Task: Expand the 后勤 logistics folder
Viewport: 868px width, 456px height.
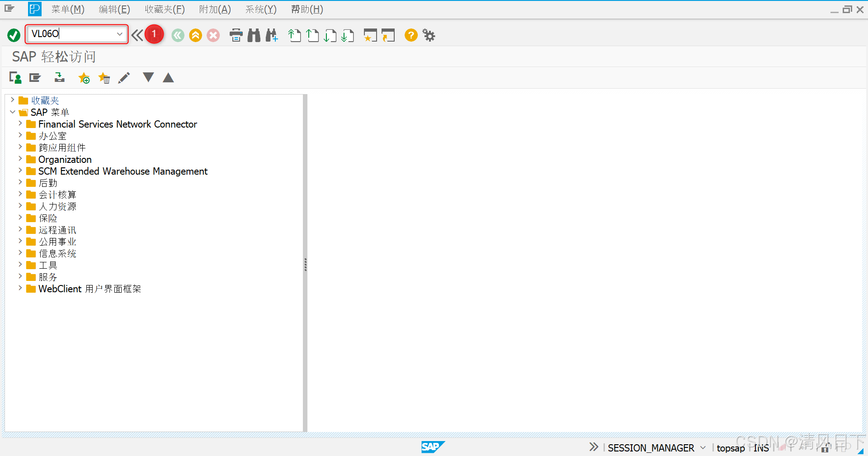Action: 20,182
